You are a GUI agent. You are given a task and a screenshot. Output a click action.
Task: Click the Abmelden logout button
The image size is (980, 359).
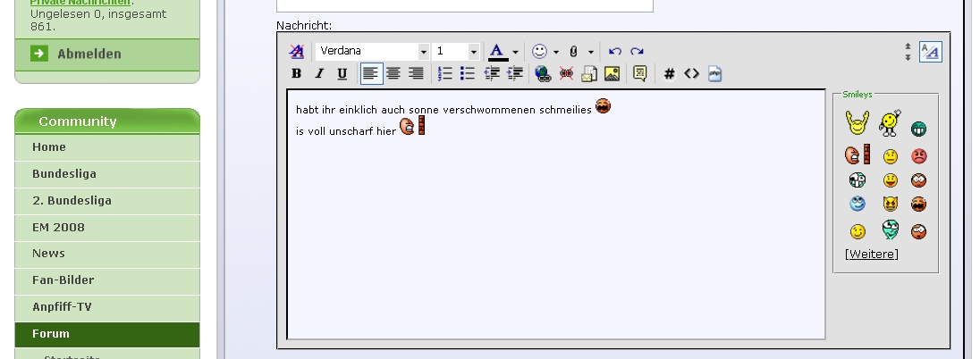point(89,54)
